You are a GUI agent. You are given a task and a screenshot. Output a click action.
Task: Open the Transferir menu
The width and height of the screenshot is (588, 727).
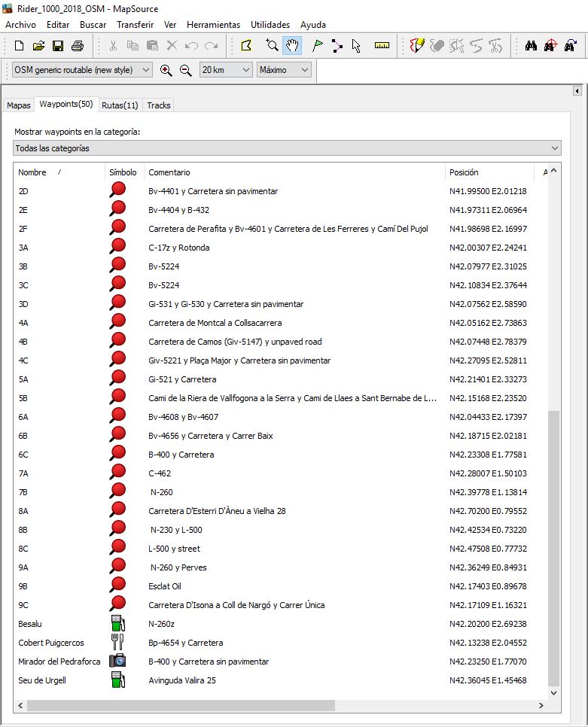pyautogui.click(x=135, y=25)
